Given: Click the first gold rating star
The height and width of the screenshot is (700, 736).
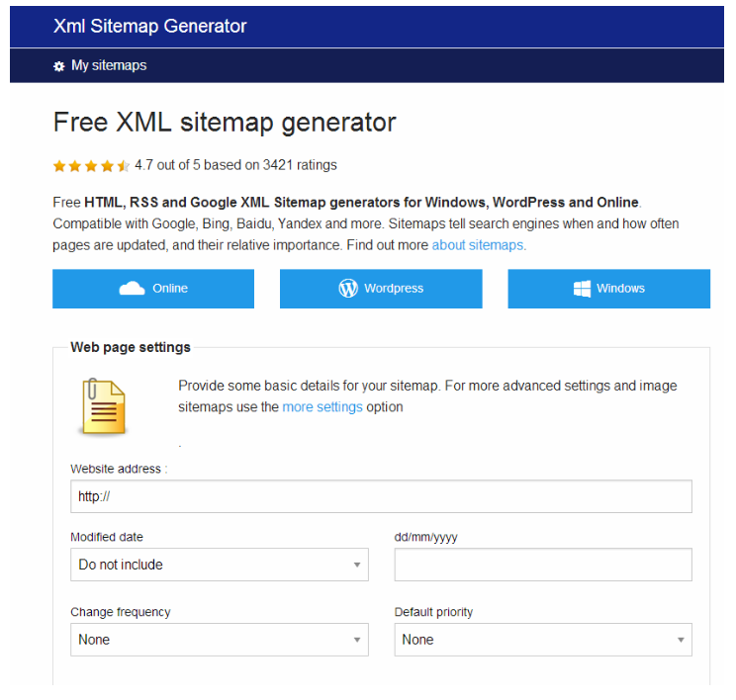Looking at the screenshot, I should (59, 166).
